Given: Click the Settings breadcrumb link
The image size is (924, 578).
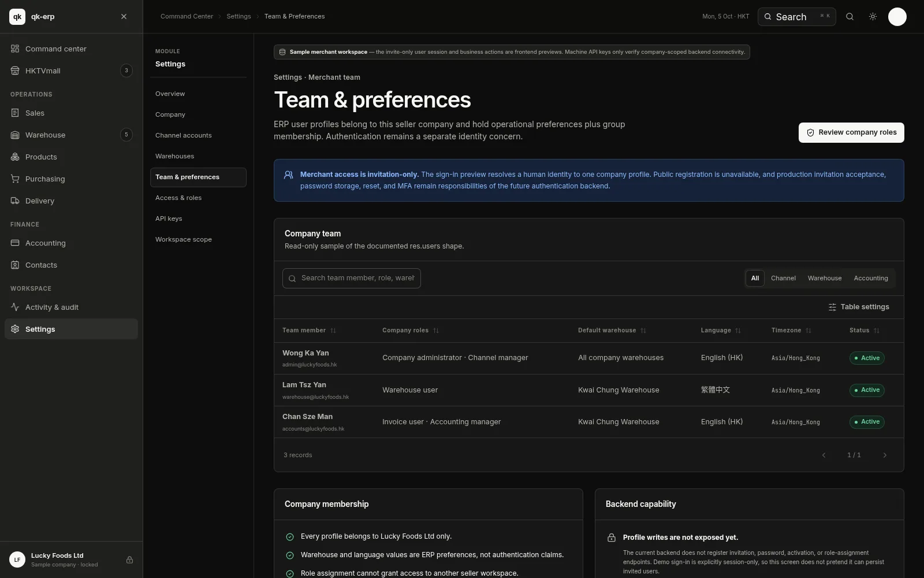Looking at the screenshot, I should (239, 16).
